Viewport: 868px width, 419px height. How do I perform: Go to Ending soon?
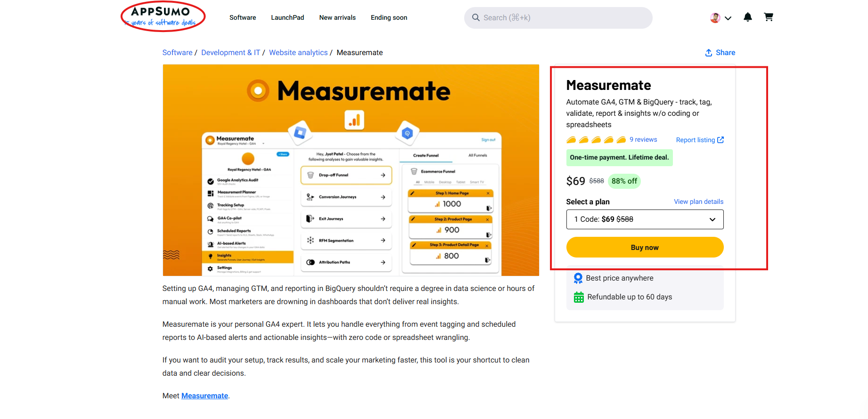(x=389, y=17)
